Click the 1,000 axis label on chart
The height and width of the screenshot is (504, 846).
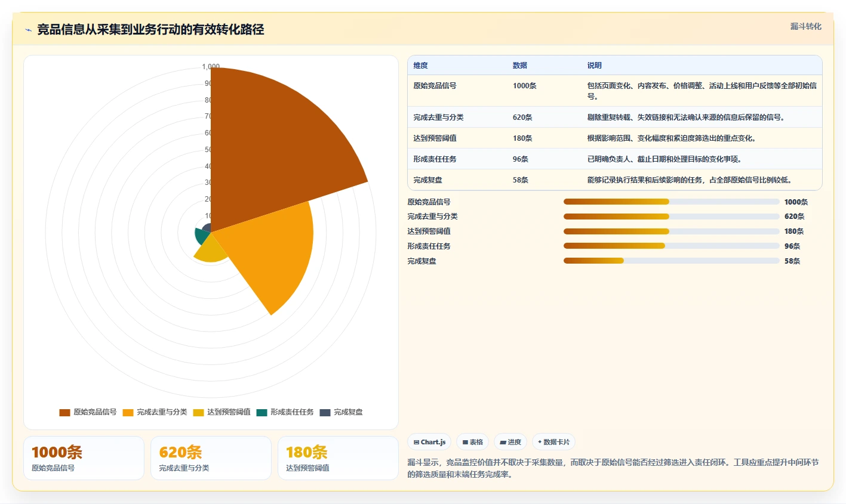click(x=211, y=67)
